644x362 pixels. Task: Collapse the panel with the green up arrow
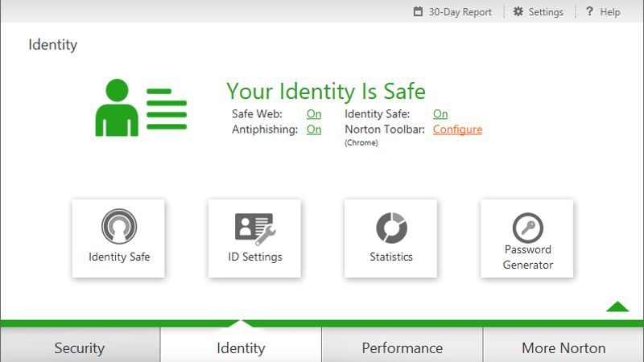pyautogui.click(x=617, y=306)
